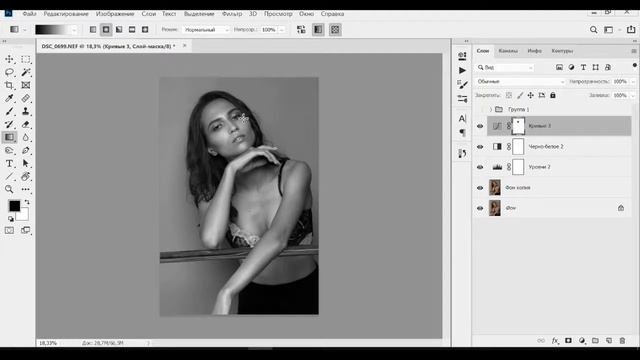Open the Фильтр menu
Viewport: 640px width, 360px height.
232,14
